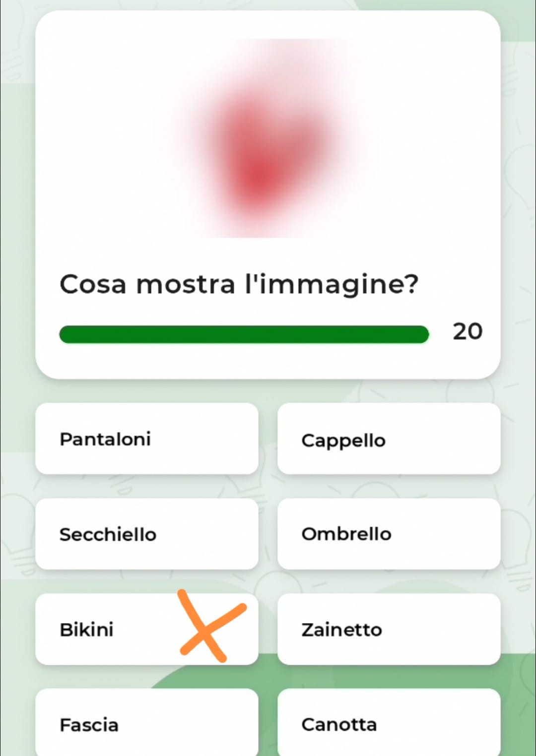This screenshot has height=756, width=536.
Task: Choose the Zainetto answer
Action: tap(389, 629)
